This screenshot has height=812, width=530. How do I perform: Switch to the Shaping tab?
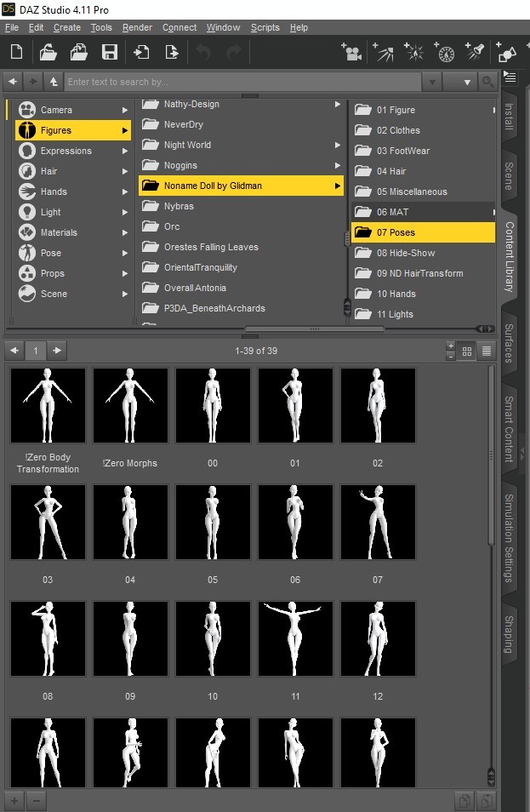tap(510, 634)
